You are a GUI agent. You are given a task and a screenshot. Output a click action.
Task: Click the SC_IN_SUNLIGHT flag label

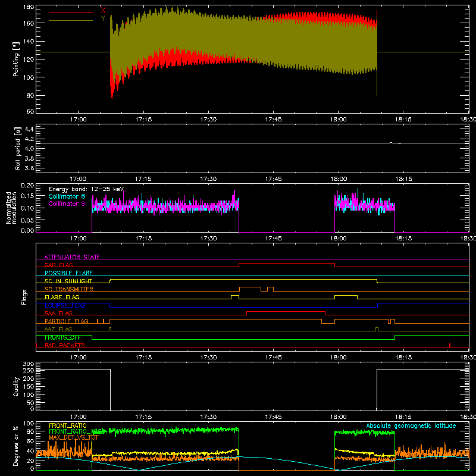[68, 281]
